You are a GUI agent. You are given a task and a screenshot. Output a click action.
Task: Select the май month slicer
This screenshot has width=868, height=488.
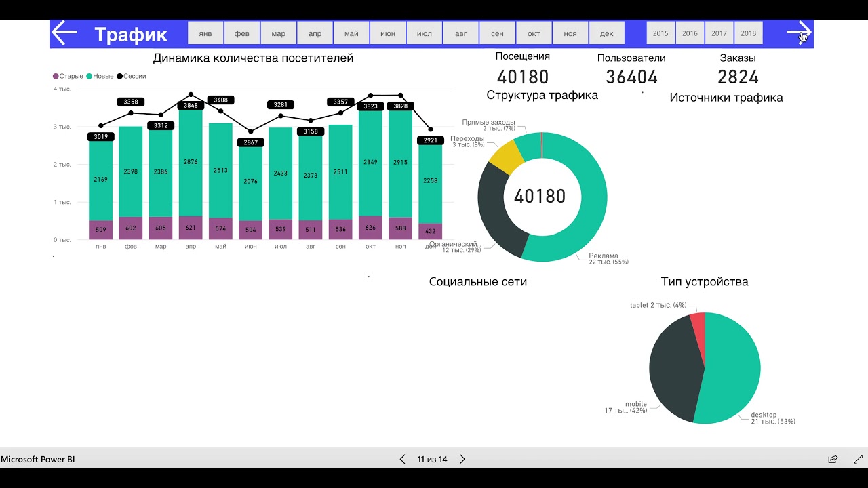pyautogui.click(x=351, y=33)
